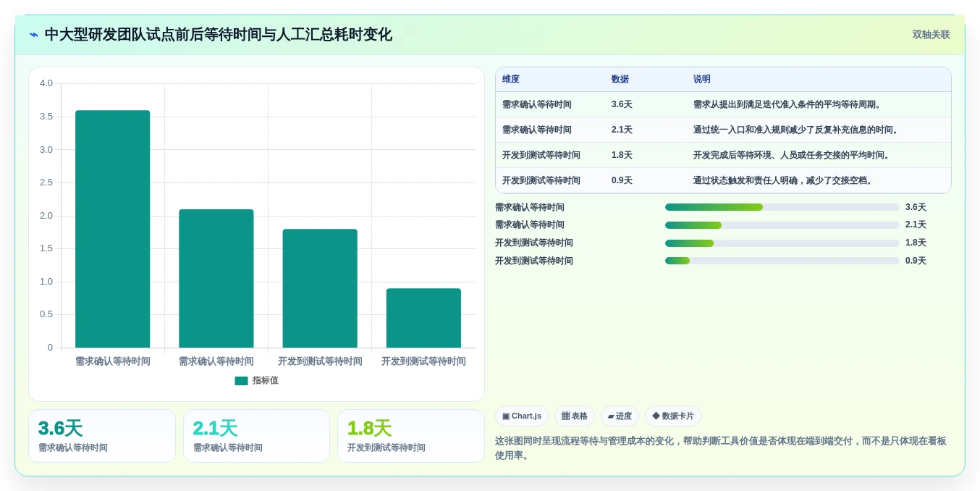Click the description starting 通过统一入口和准入规则
980x491 pixels.
(798, 130)
